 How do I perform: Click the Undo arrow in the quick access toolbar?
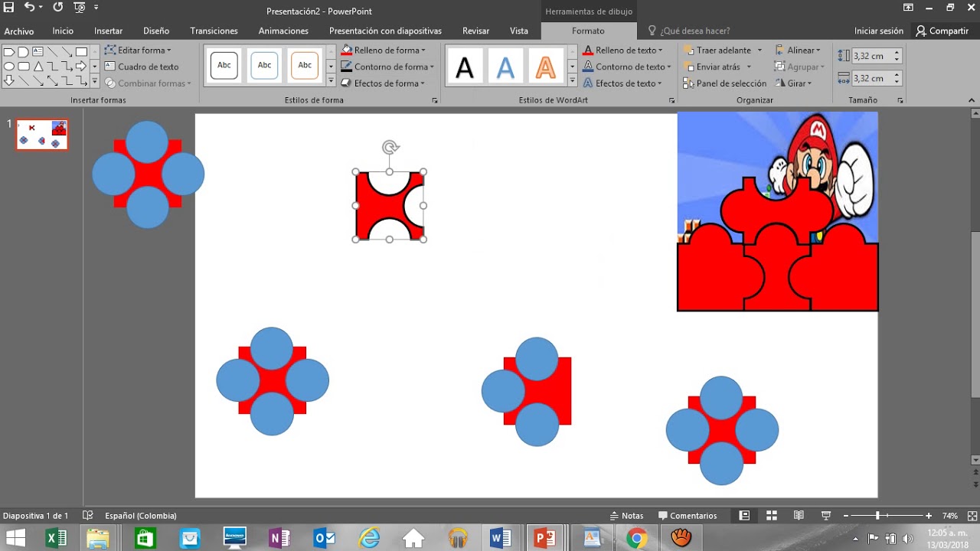tap(29, 8)
